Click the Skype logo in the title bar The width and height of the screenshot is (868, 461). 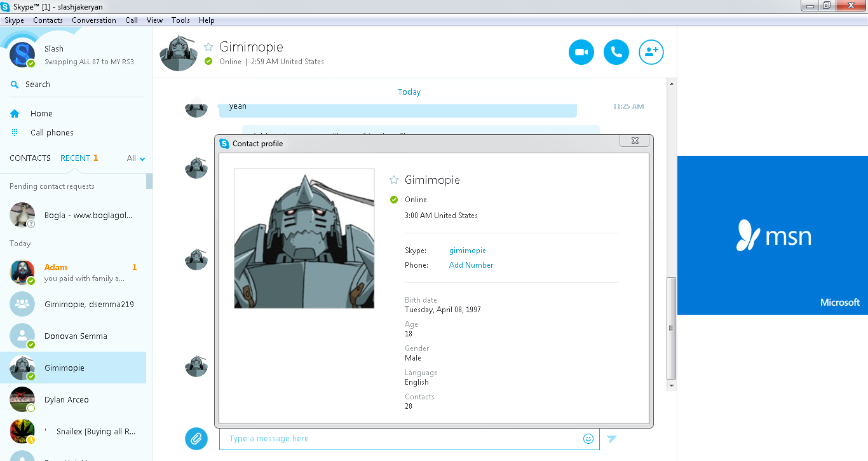pyautogui.click(x=6, y=6)
